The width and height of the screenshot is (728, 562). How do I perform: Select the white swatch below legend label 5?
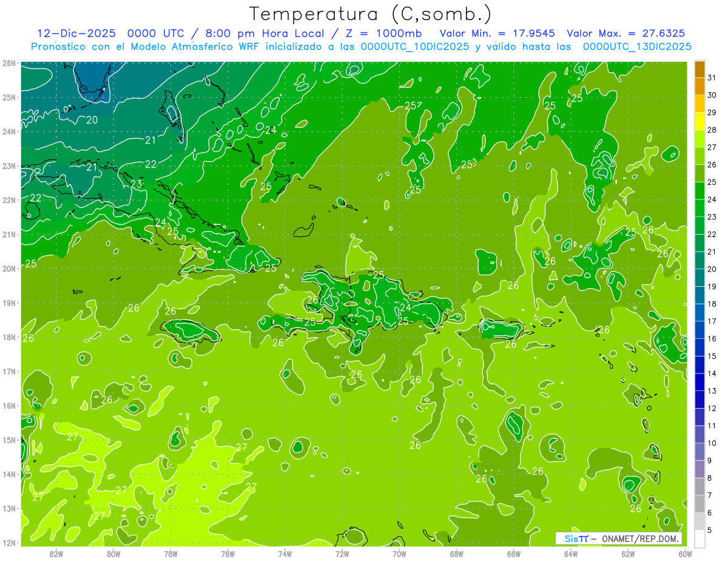[x=699, y=538]
